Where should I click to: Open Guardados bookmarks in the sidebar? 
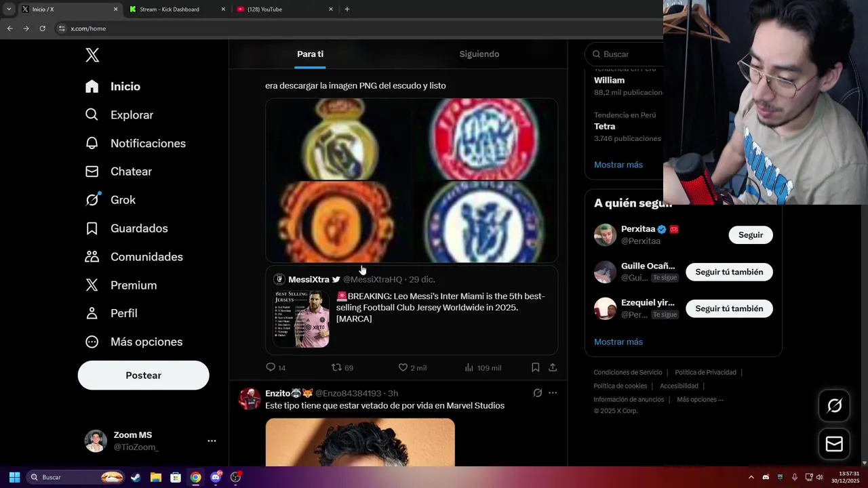pos(127,228)
